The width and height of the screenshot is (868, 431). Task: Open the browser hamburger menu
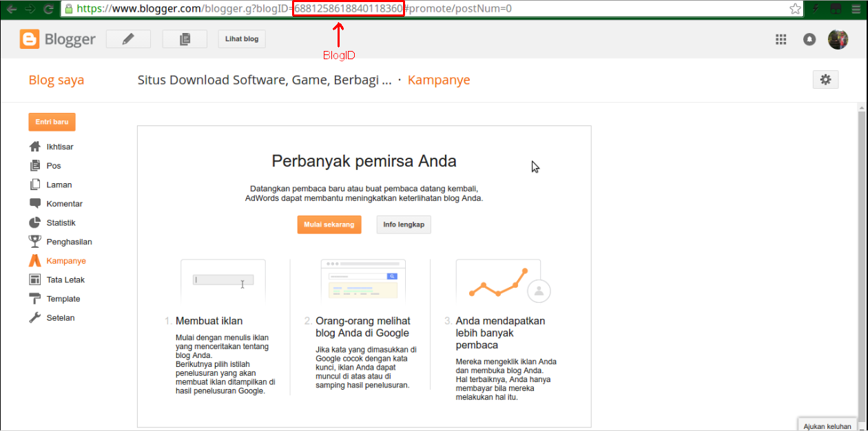(x=856, y=9)
